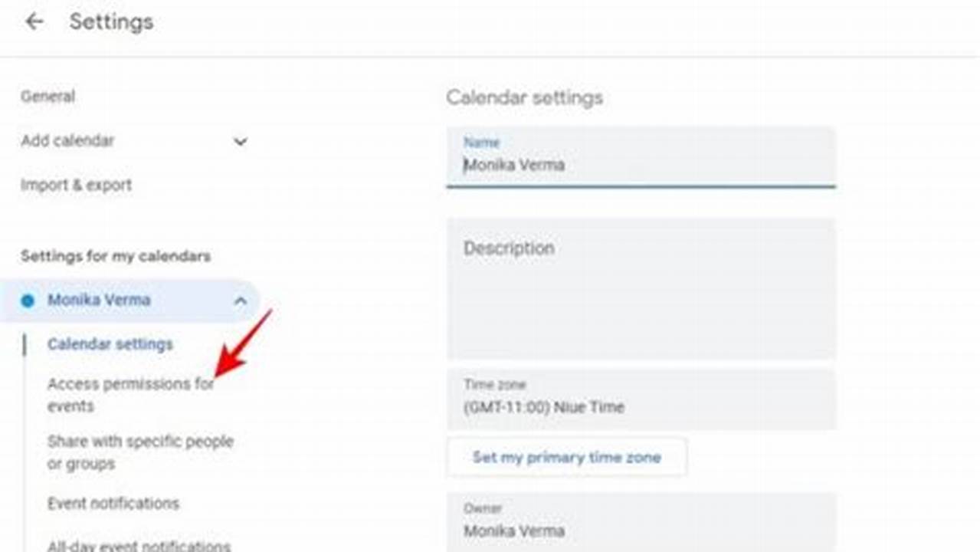Select Calendar settings under Monika Verma
Viewport: 980px width, 552px height.
[110, 343]
